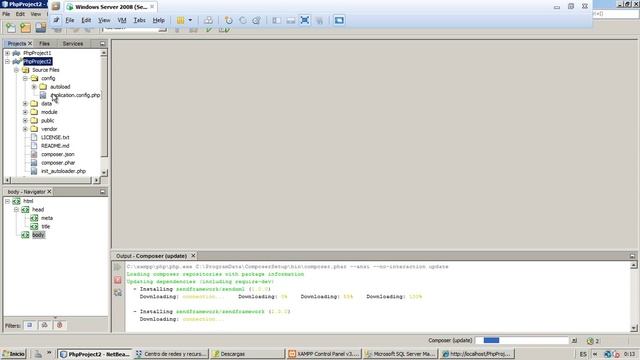This screenshot has width=640, height=360.
Task: Click the home tab icon in VMware
Action: [56, 7]
